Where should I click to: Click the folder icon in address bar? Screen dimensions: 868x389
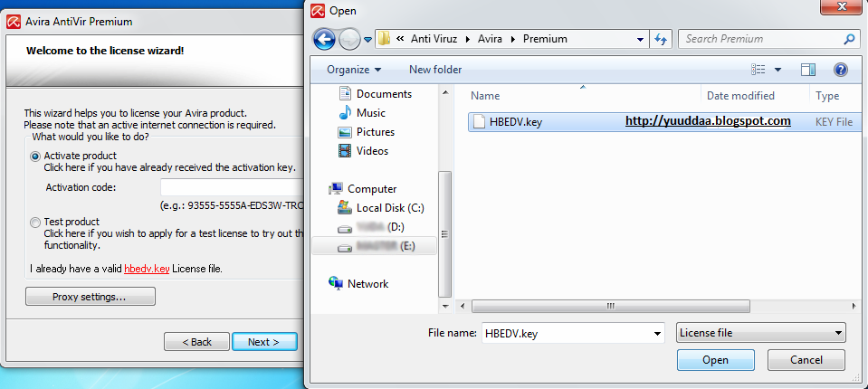click(384, 39)
